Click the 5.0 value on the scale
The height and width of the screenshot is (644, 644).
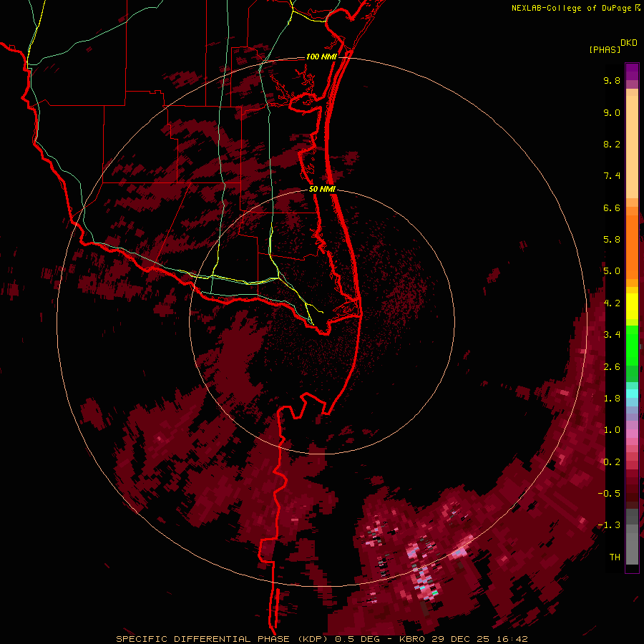point(612,271)
